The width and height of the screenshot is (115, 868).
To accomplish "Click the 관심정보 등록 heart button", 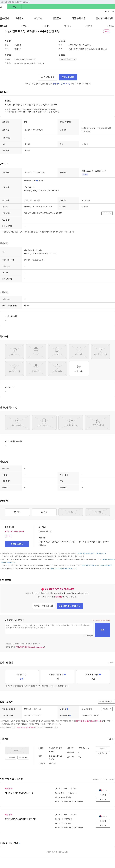I will pyautogui.click(x=47, y=77).
